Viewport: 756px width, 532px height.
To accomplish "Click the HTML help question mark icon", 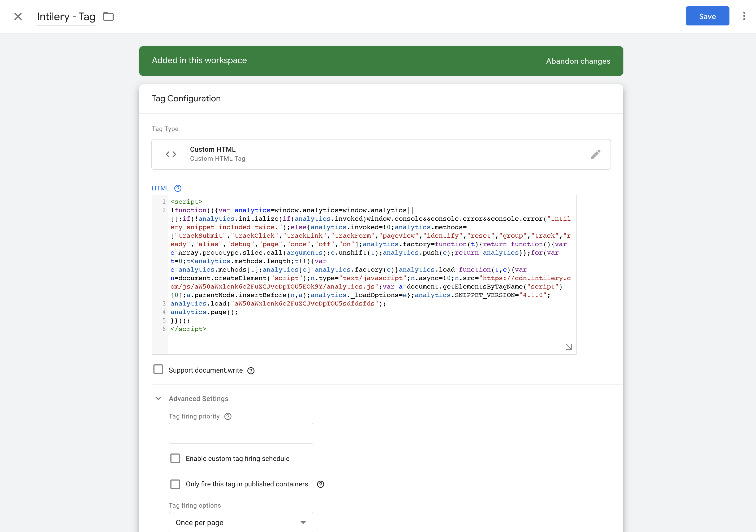I will click(x=178, y=188).
